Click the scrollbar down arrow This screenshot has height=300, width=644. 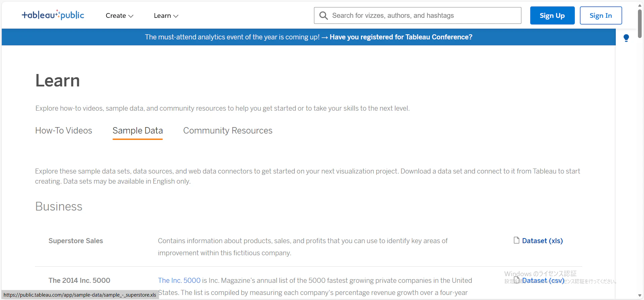pos(640,296)
